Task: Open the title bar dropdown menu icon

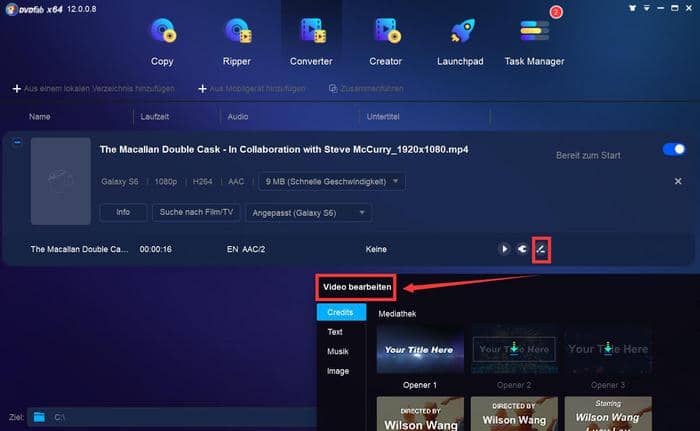Action: pyautogui.click(x=646, y=8)
